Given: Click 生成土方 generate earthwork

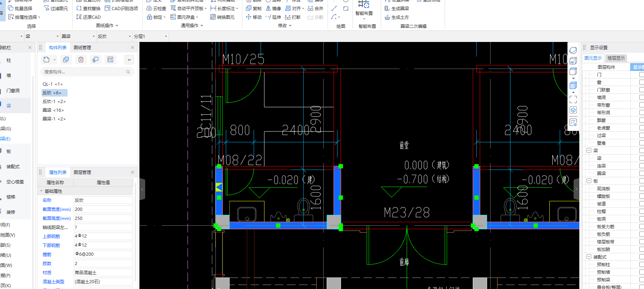Looking at the screenshot, I should 397,17.
